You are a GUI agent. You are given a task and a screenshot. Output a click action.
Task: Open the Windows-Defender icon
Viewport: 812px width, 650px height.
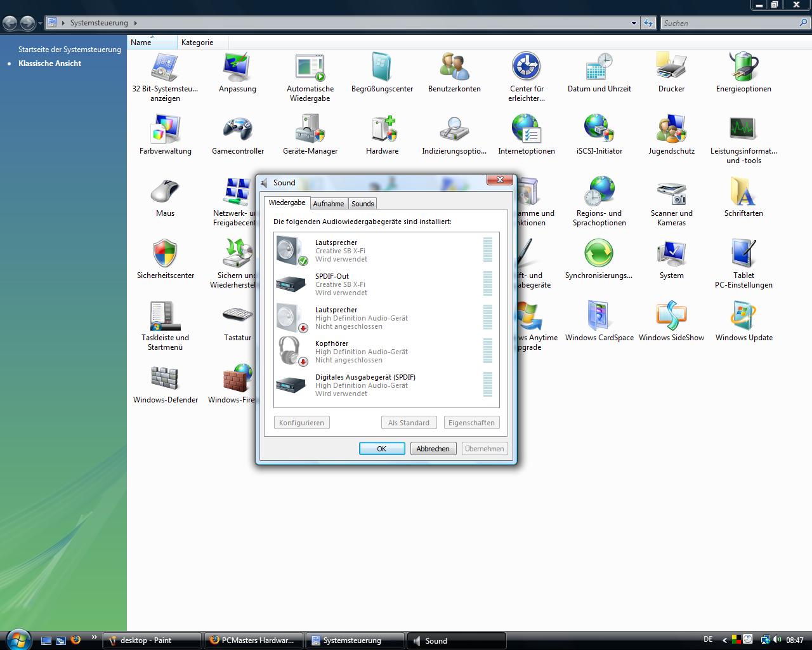[x=165, y=378]
